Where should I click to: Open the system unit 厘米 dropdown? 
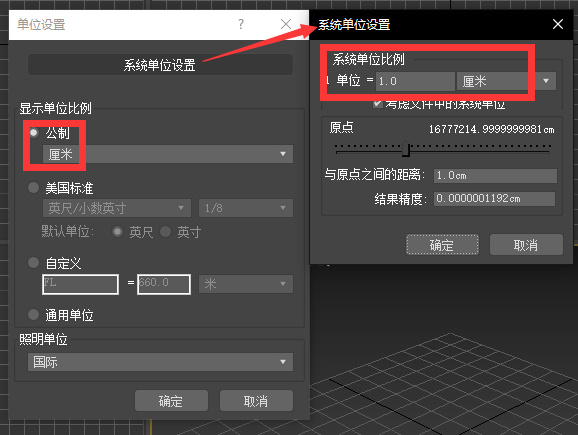pos(506,81)
